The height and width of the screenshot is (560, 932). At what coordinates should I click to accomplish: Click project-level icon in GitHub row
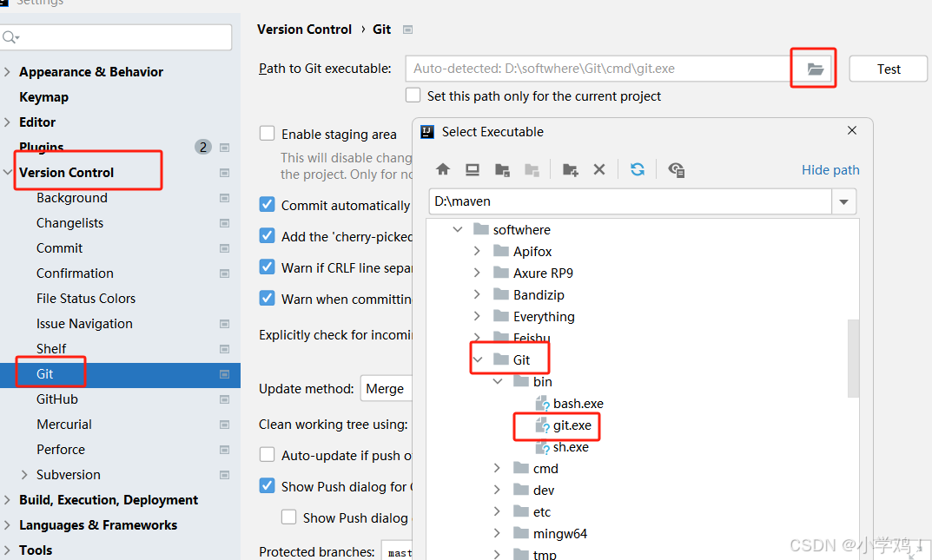click(x=225, y=399)
